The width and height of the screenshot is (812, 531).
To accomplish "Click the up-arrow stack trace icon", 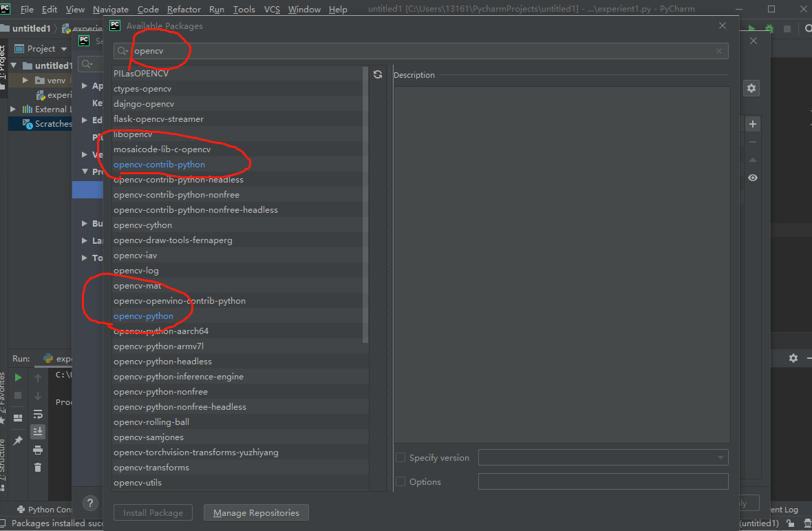I will coord(38,377).
